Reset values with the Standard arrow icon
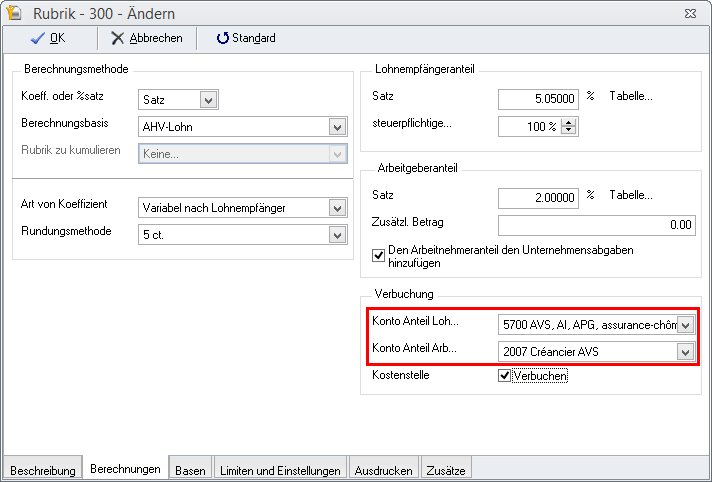The height and width of the screenshot is (482, 712). [222, 38]
